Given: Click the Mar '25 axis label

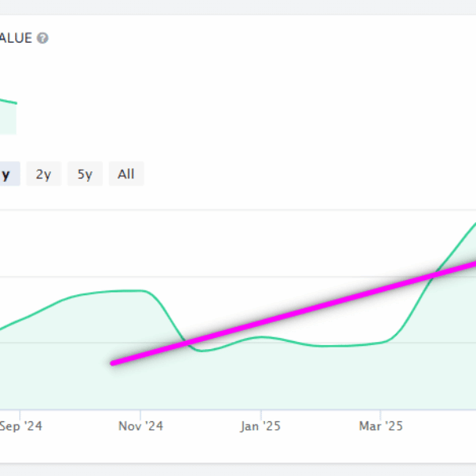Looking at the screenshot, I should coord(381,426).
